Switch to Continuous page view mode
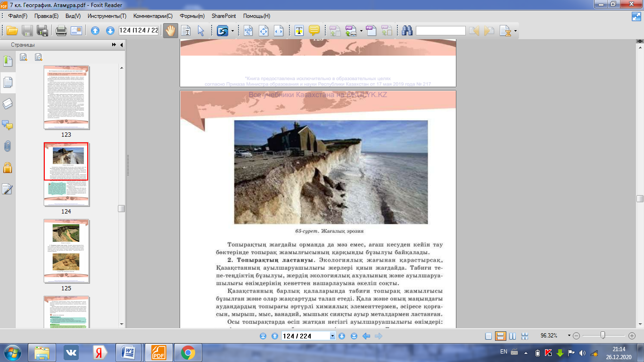This screenshot has height=362, width=644. pos(501,336)
